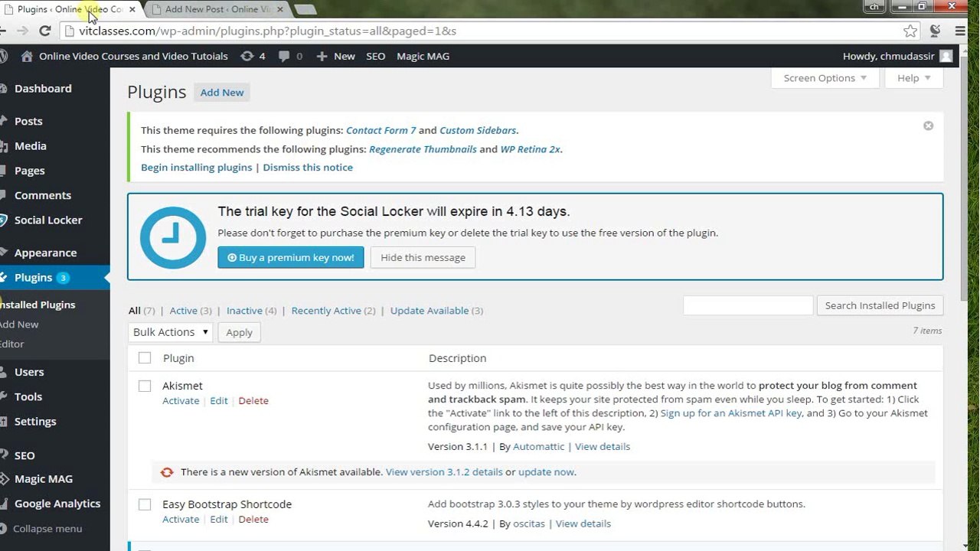Go to Posts in sidebar
The width and height of the screenshot is (980, 551).
click(x=28, y=121)
